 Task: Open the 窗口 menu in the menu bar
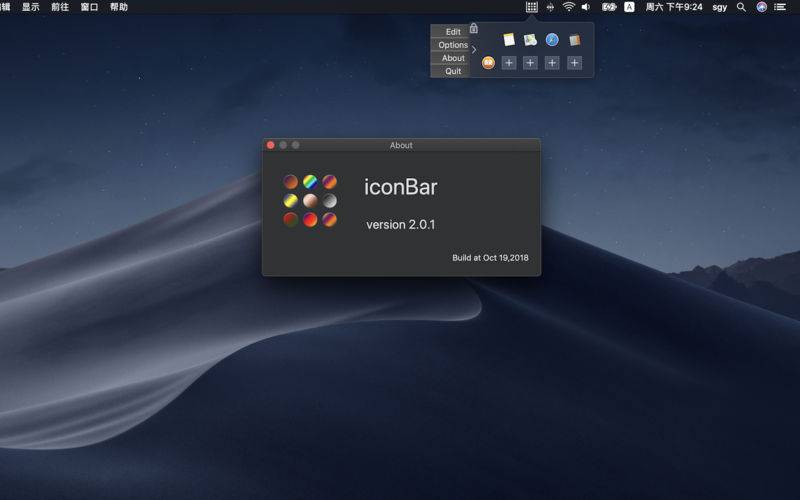pos(89,7)
